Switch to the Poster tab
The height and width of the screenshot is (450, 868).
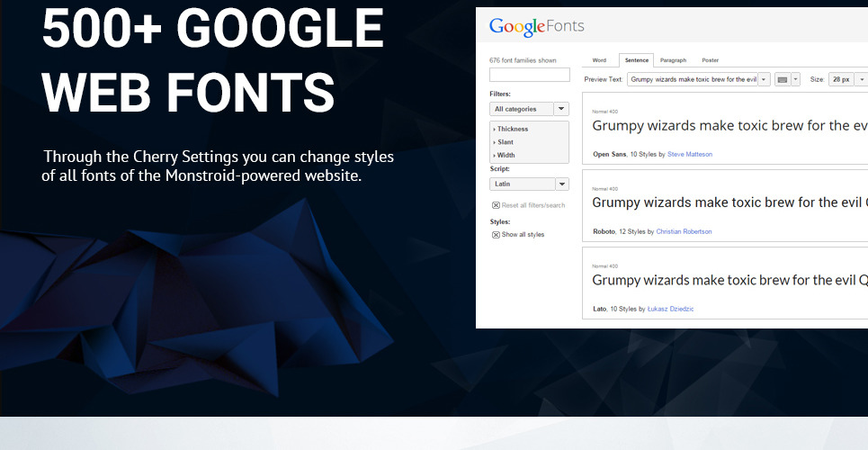[711, 60]
